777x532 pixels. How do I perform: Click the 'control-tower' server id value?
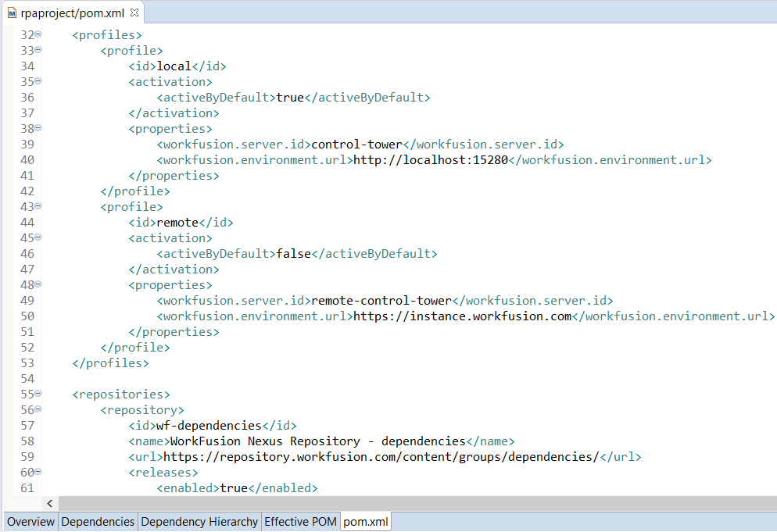(x=356, y=145)
